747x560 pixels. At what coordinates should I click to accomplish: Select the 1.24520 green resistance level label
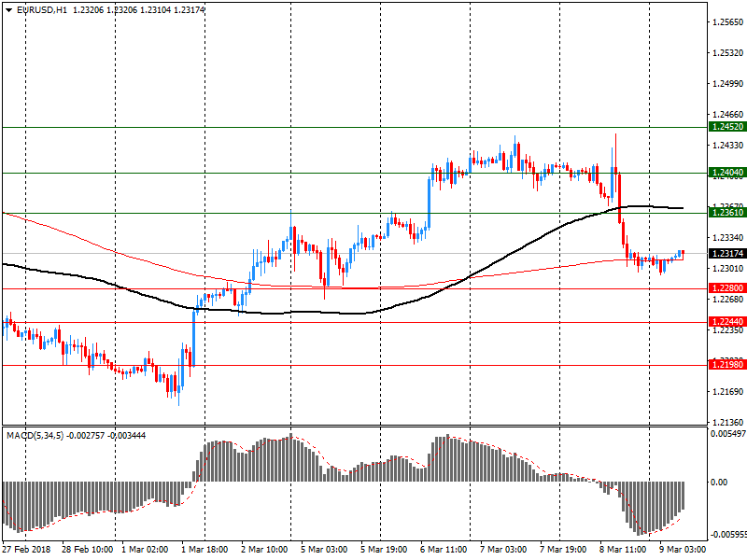coord(727,127)
